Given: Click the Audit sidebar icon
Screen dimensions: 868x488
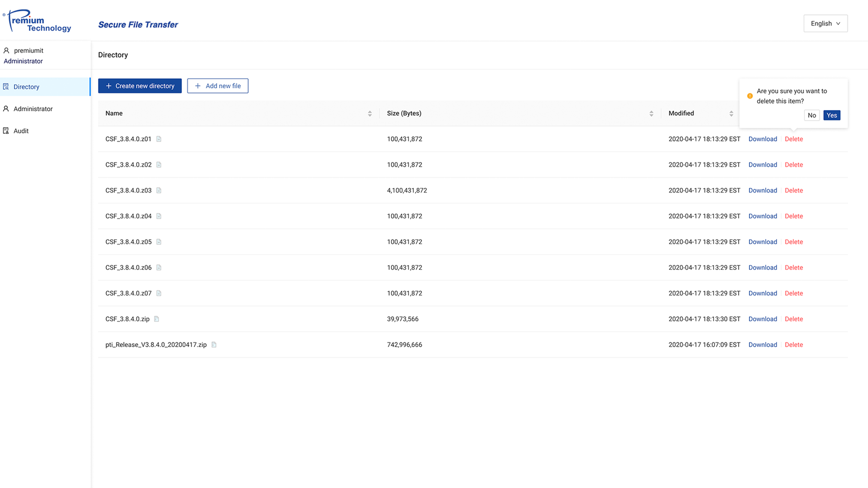Looking at the screenshot, I should point(6,131).
